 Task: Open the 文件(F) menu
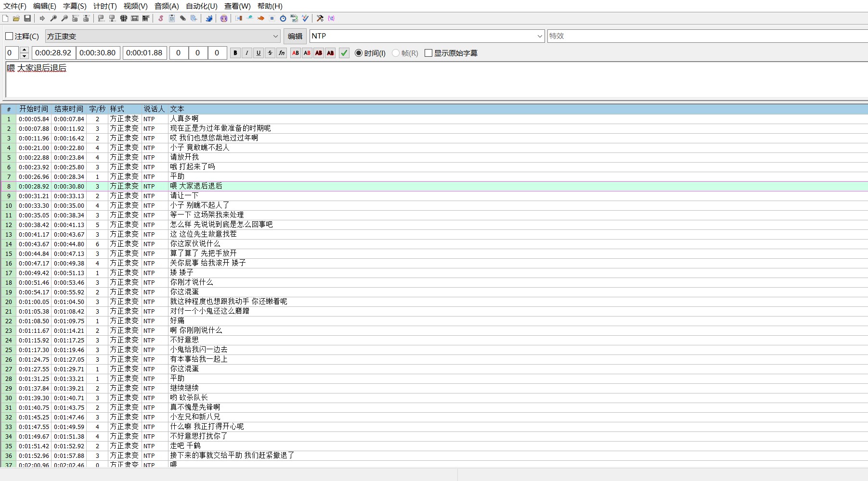point(15,6)
